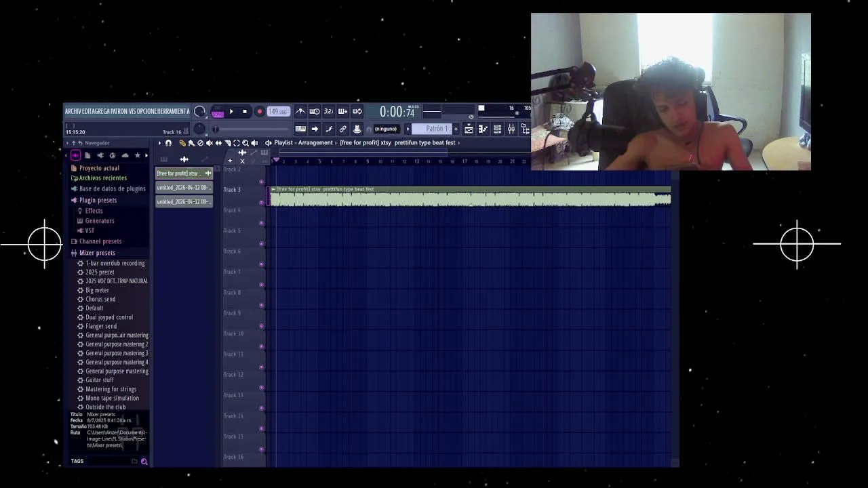Select the Draw pencil tool in playlist
The height and width of the screenshot is (488, 868).
click(x=182, y=143)
